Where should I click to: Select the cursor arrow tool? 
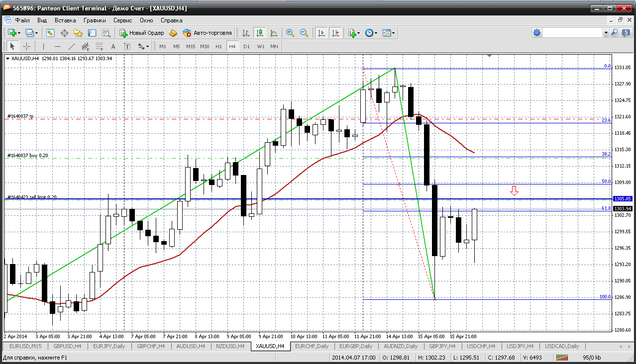tap(12, 46)
